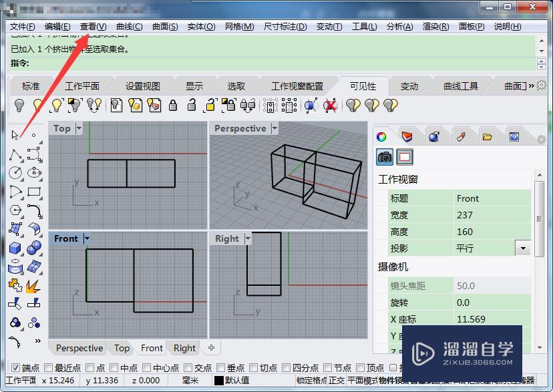Toggle 正交 in the status bar
The height and width of the screenshot is (392, 553).
pos(336,381)
